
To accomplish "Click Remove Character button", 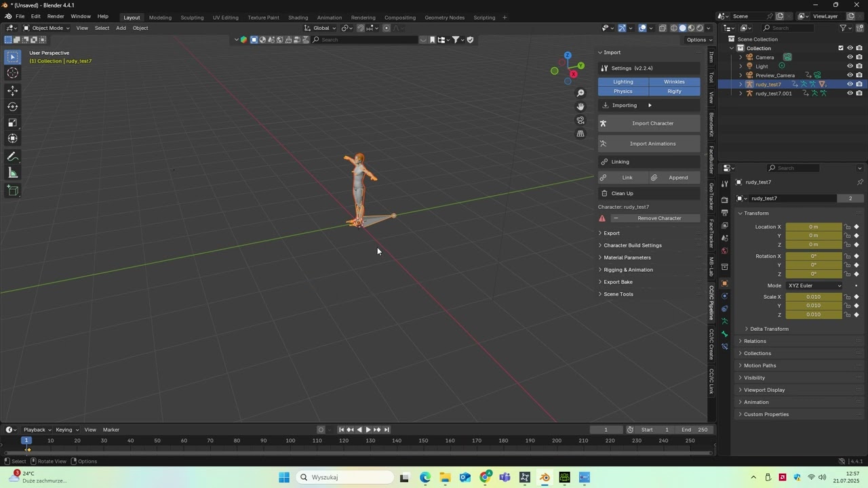I will 654,218.
